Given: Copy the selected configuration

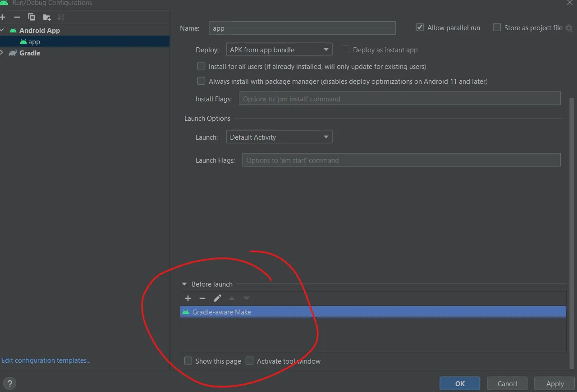Looking at the screenshot, I should pyautogui.click(x=32, y=17).
